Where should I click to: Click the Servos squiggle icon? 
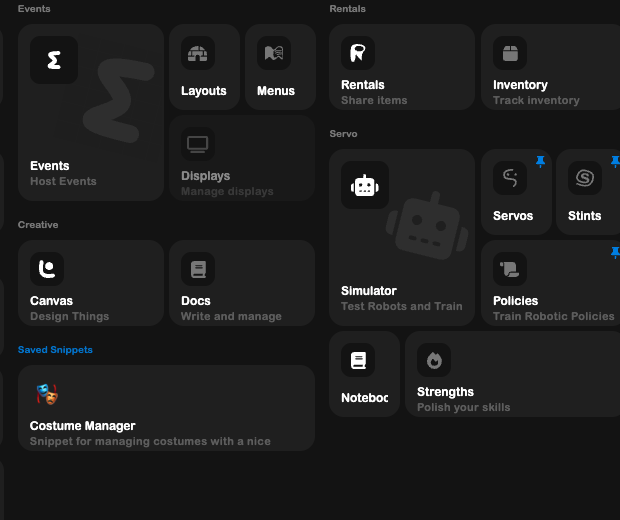click(510, 178)
